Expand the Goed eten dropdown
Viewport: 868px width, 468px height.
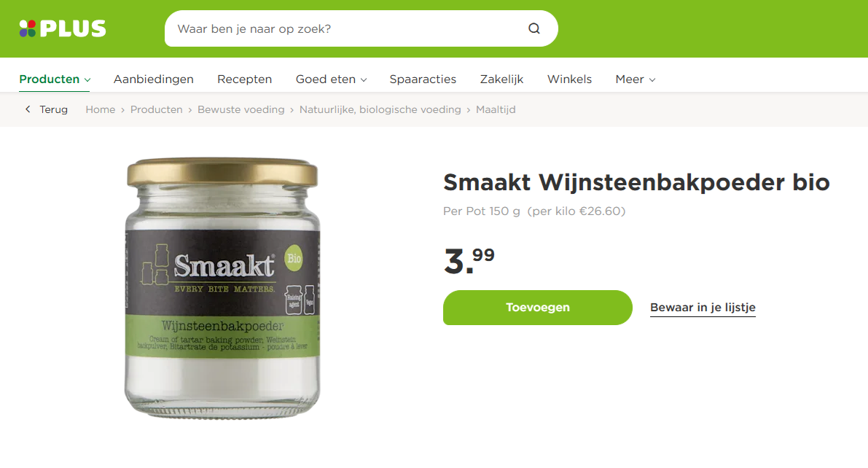(331, 79)
